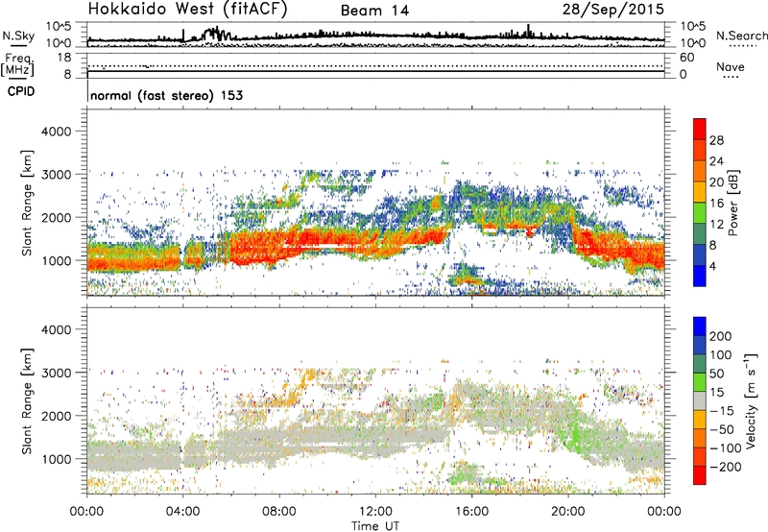Click the date '28/Sep/2015'
The image size is (768, 532).
click(x=612, y=10)
